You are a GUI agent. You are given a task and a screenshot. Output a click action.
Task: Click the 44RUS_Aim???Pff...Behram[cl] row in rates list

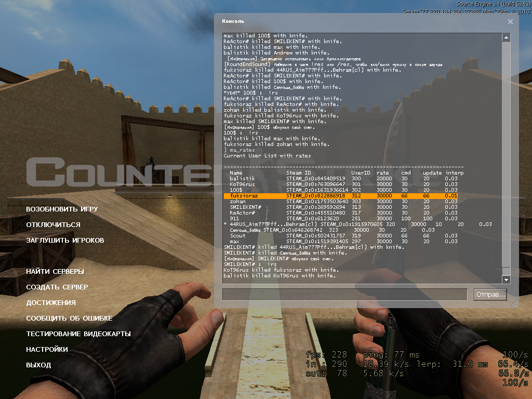click(x=357, y=224)
